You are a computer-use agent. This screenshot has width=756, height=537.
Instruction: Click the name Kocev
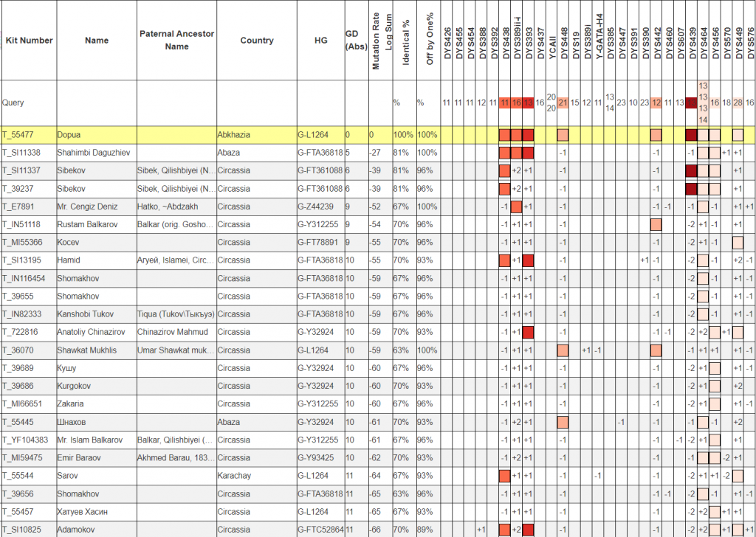click(68, 242)
